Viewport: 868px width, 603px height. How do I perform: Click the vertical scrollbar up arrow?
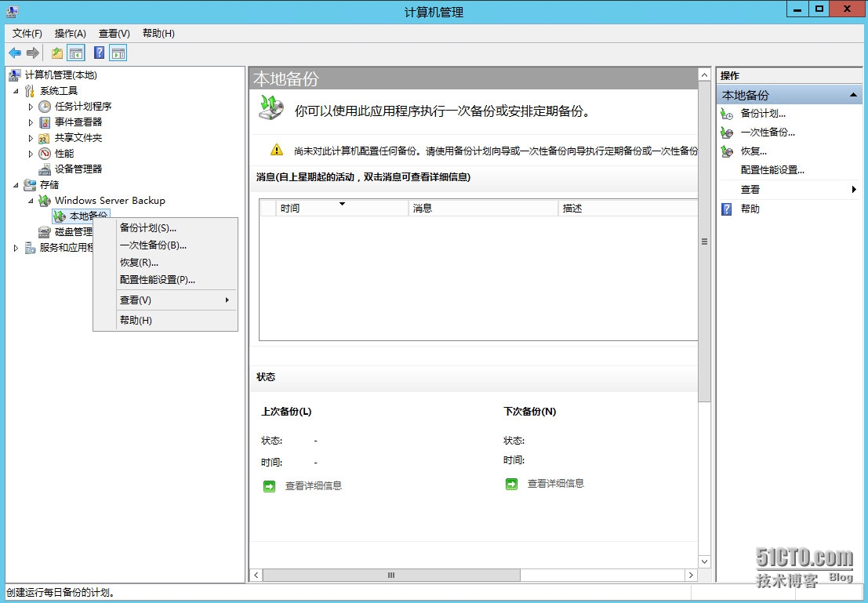[704, 74]
